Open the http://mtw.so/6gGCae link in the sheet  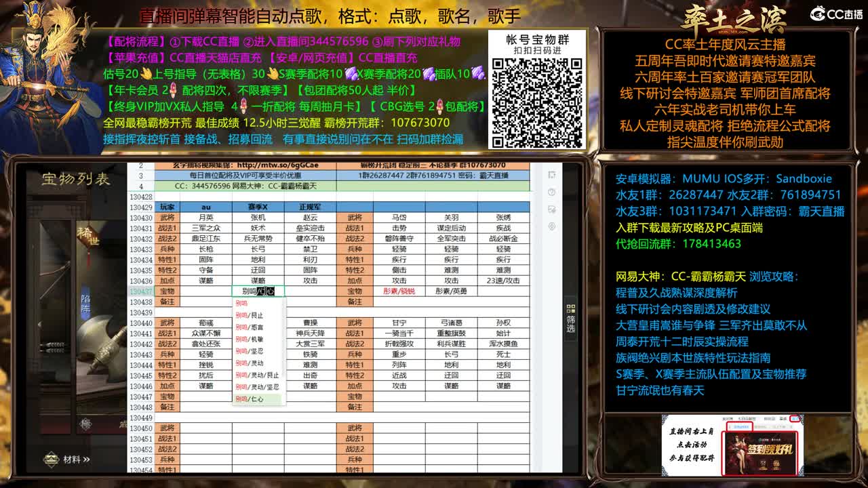pos(277,165)
